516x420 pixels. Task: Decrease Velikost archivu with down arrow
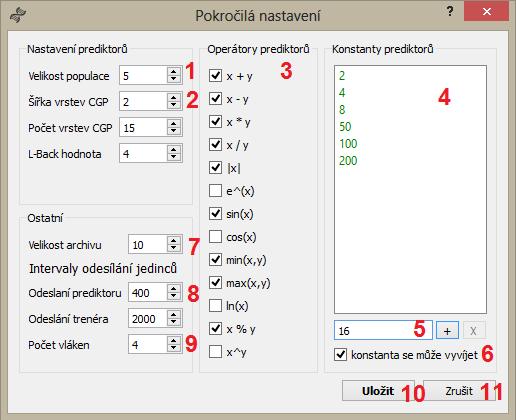tap(174, 248)
